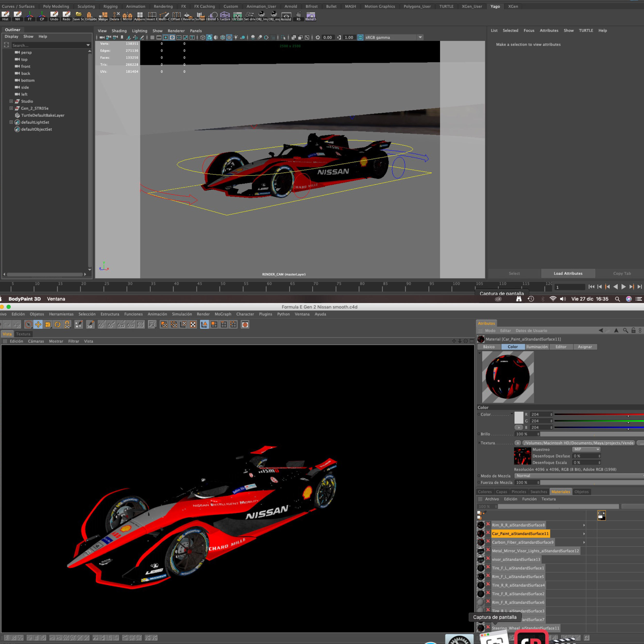Toggle use all lights in Maya viewport toolbar
644x644 pixels.
click(x=236, y=37)
